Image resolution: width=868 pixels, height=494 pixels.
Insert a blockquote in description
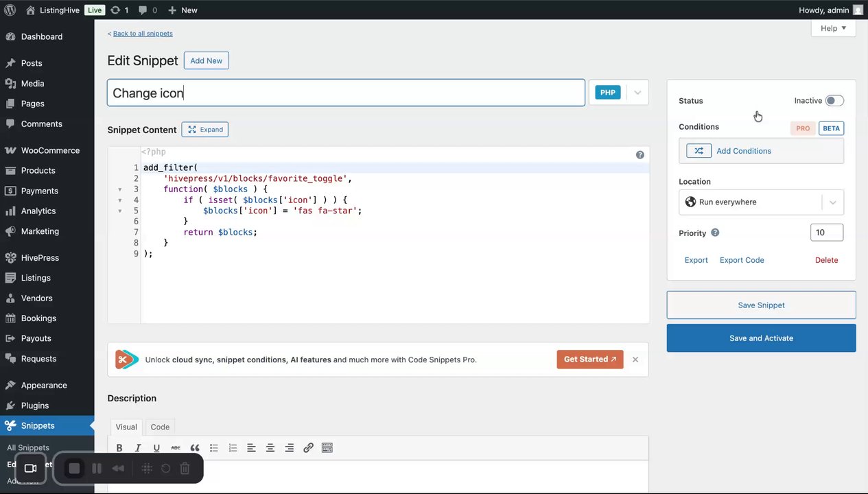pyautogui.click(x=195, y=448)
